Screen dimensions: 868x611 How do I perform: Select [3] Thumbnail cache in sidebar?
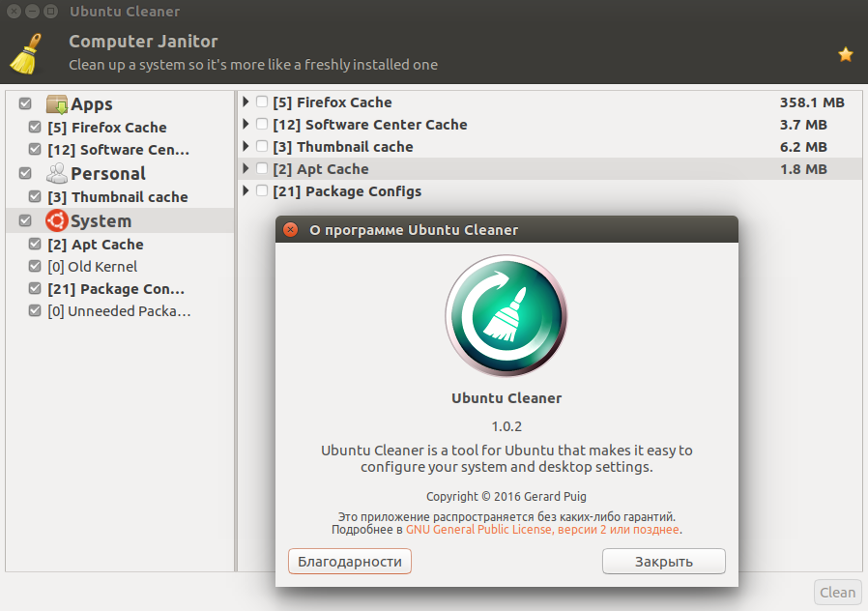tap(117, 197)
